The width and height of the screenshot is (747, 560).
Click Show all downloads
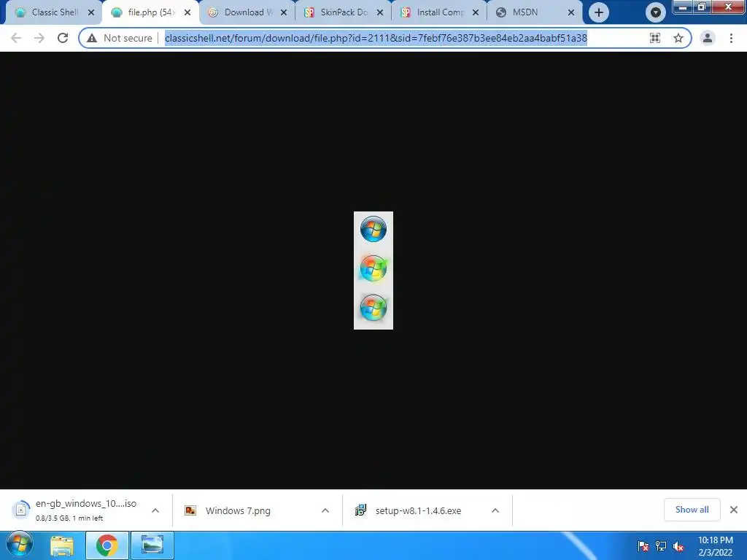(692, 510)
